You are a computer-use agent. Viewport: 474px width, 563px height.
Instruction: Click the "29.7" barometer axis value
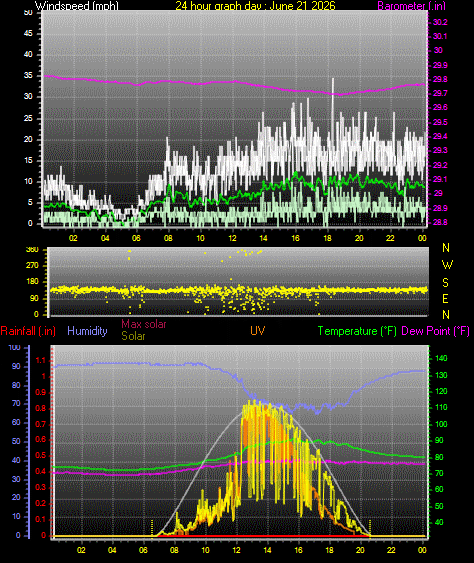click(440, 93)
